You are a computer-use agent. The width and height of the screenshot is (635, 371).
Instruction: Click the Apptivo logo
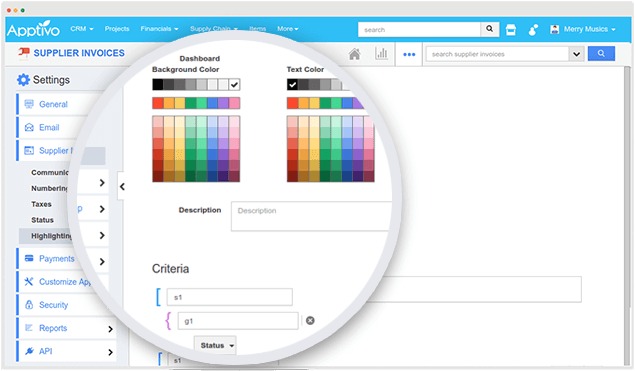coord(33,29)
